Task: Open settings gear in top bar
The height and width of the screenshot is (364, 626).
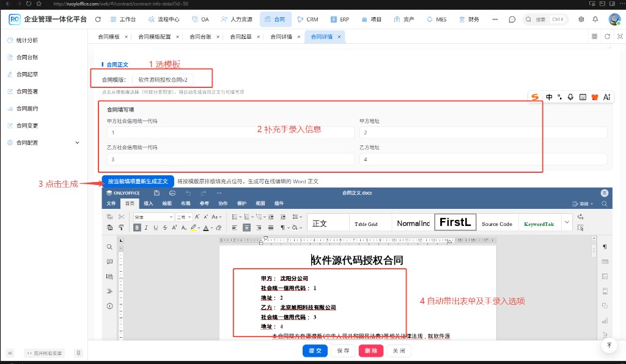Action: pos(581,19)
